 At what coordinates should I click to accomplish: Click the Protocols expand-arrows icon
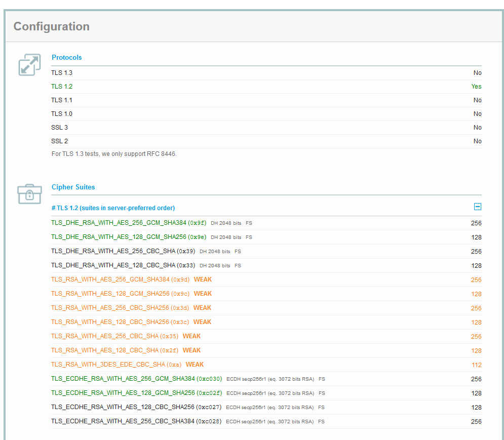pos(29,65)
